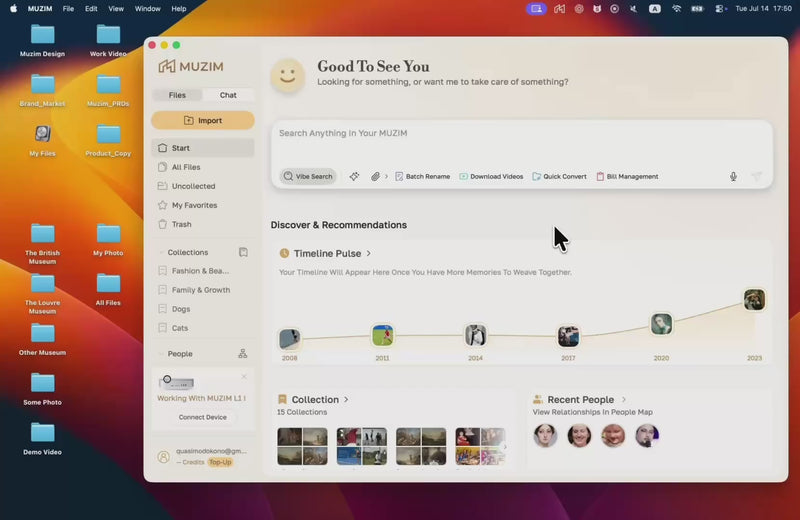Click the send arrow icon in search box

[757, 177]
